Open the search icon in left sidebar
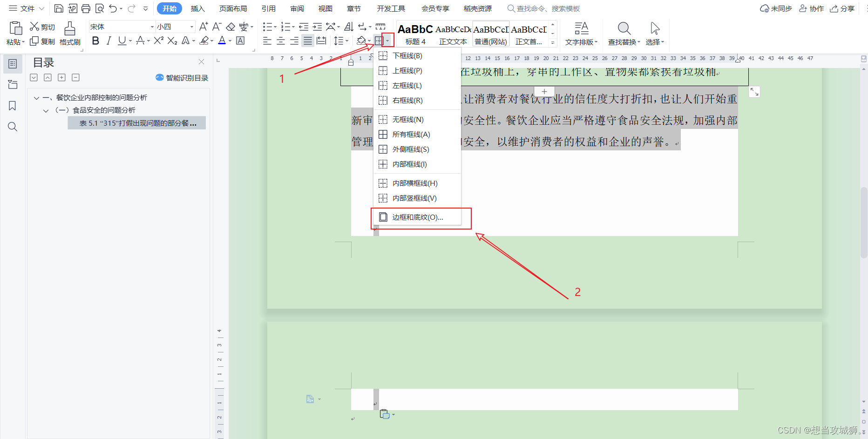 (13, 127)
